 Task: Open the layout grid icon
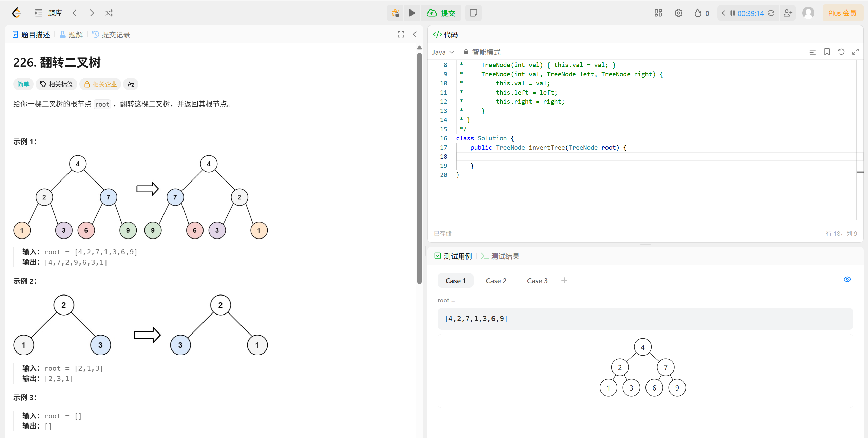point(658,13)
